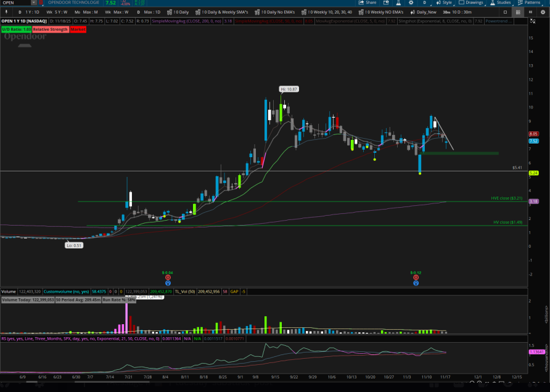Click the screenshot icon next to Share
The width and height of the screenshot is (550, 392).
pos(386,2)
